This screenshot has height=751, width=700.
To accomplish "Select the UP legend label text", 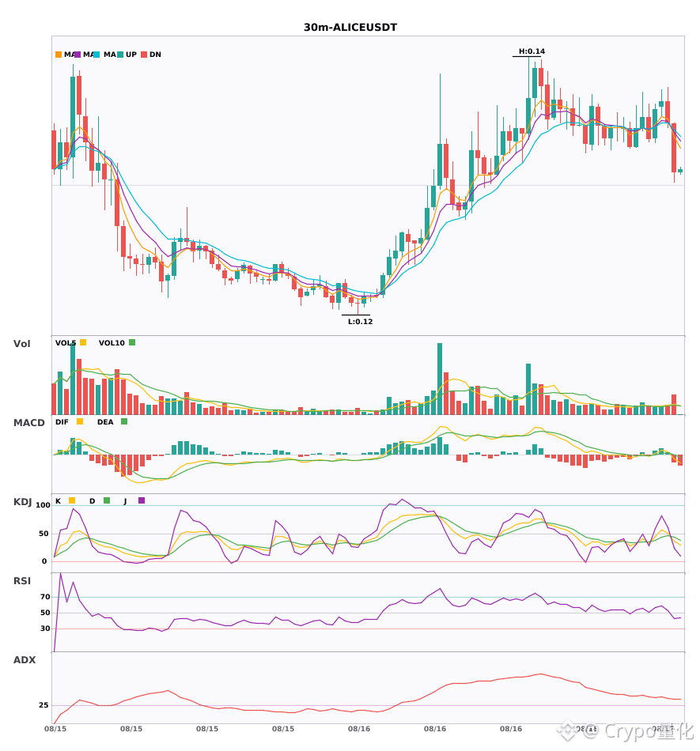I will [131, 55].
